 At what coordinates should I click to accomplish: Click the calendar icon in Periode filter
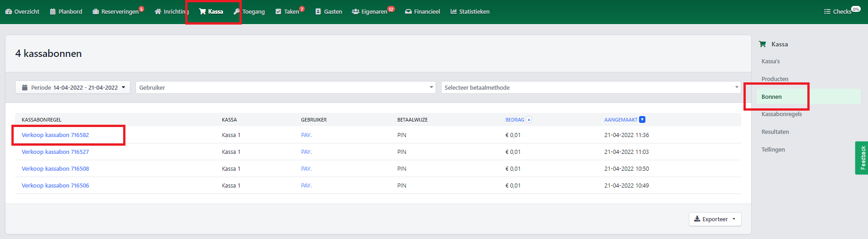25,87
